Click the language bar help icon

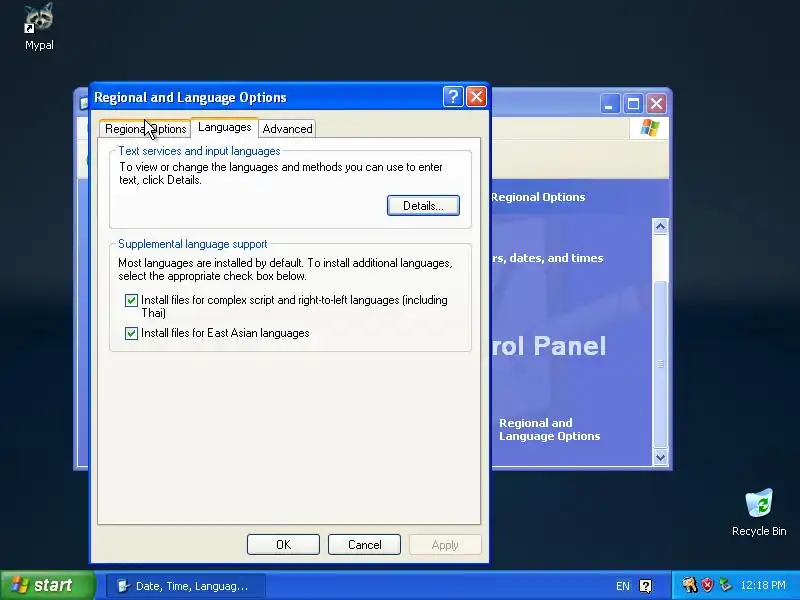(645, 586)
